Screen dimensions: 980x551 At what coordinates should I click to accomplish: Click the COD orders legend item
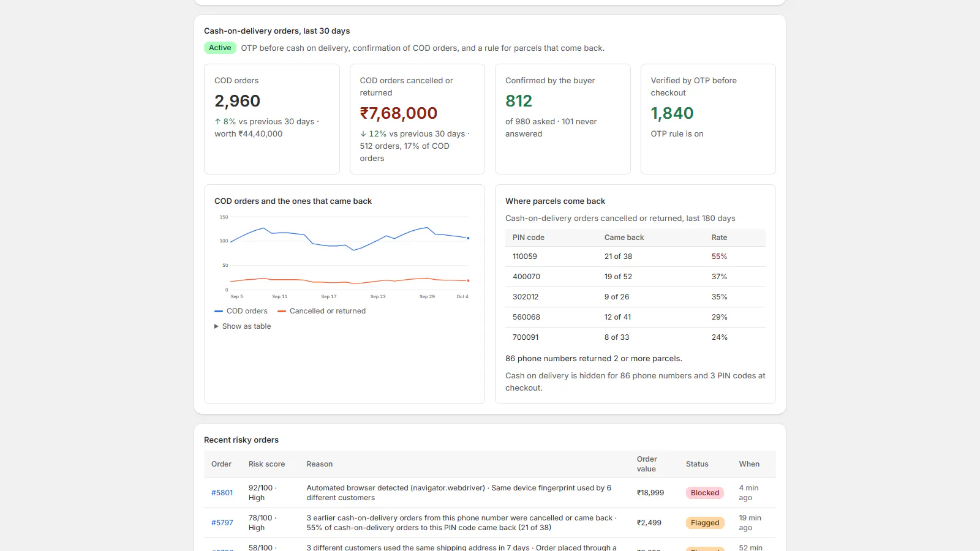click(241, 311)
